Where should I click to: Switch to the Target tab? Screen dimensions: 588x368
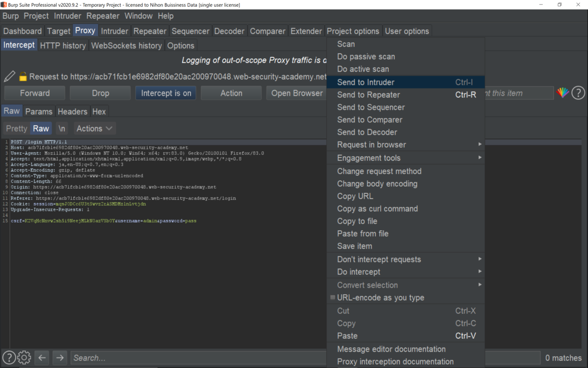click(x=59, y=31)
